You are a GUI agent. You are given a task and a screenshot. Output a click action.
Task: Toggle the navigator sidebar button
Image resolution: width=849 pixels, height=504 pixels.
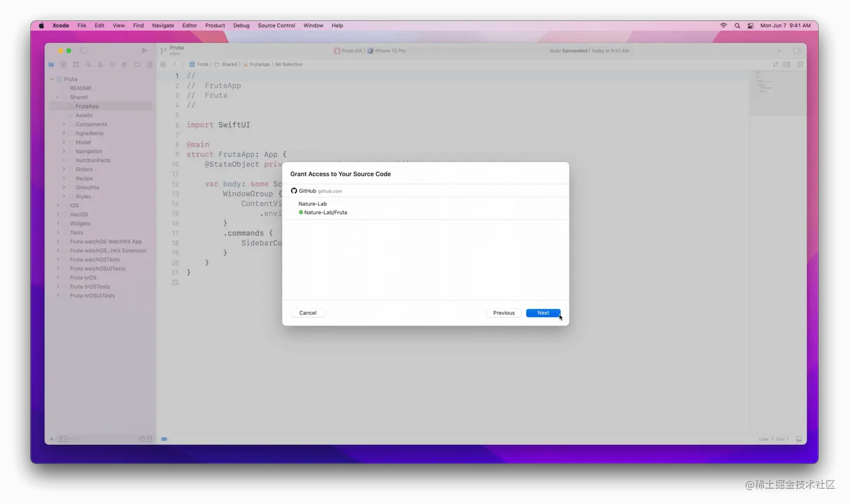[84, 51]
